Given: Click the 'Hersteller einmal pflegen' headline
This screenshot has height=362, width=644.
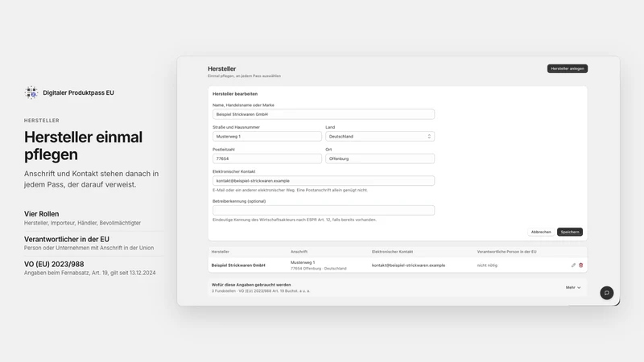Looking at the screenshot, I should 84,146.
